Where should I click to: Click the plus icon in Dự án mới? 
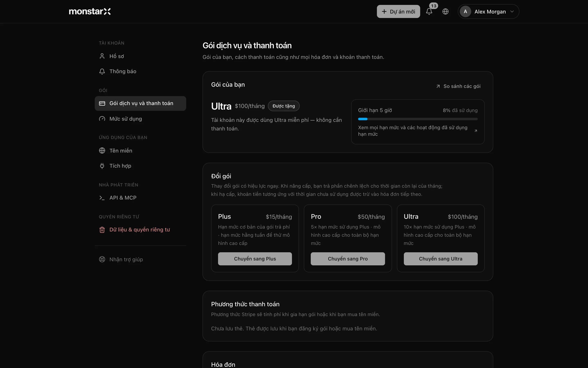click(384, 11)
